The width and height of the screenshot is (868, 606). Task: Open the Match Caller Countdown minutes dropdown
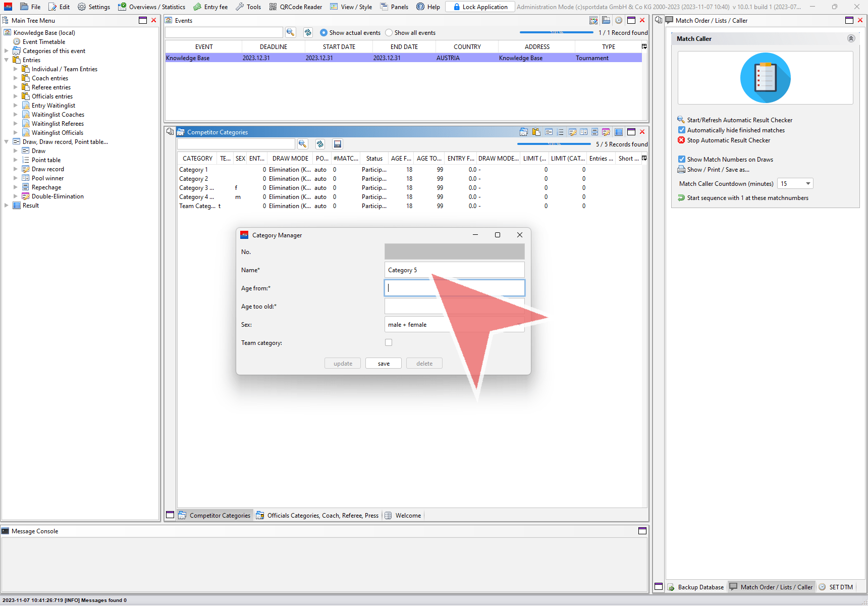tap(808, 184)
